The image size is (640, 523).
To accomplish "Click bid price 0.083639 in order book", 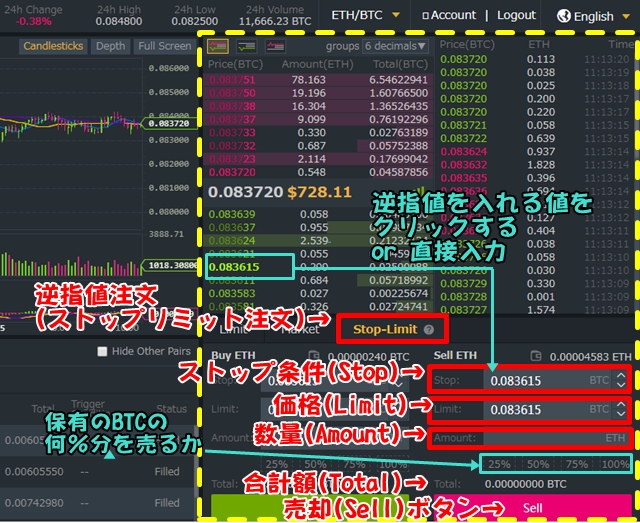I will [232, 214].
